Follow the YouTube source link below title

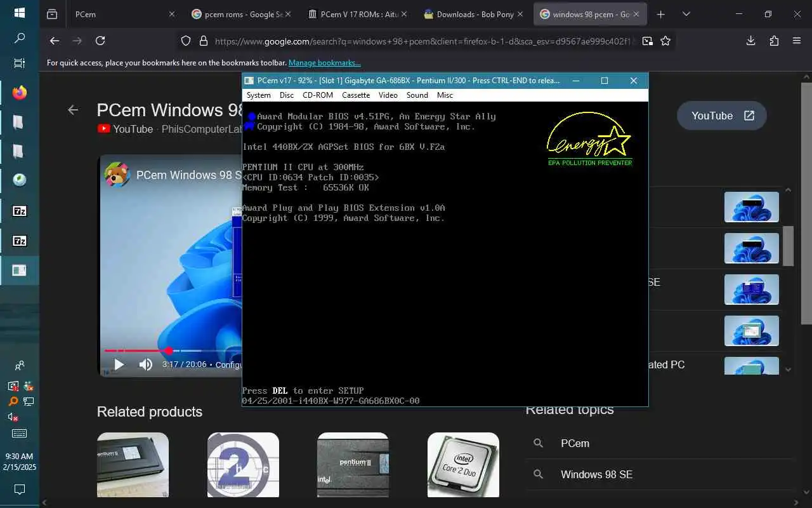[125, 129]
